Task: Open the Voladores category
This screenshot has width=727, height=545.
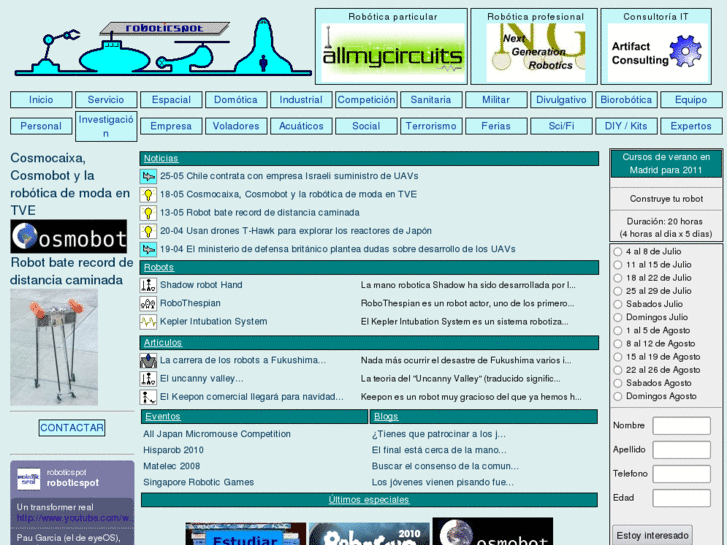Action: point(236,126)
